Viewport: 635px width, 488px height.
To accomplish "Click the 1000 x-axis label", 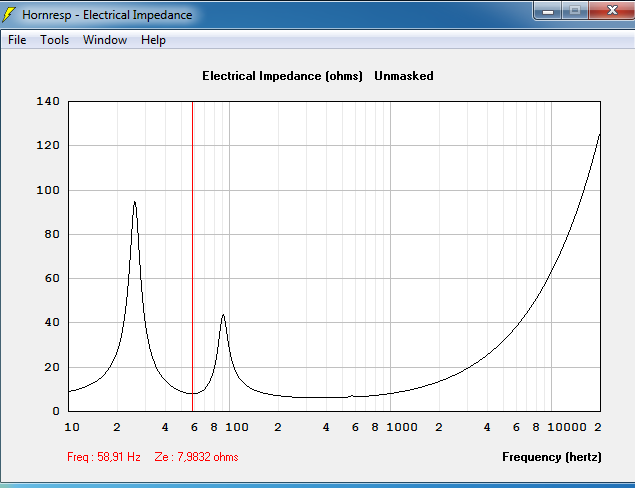I will (402, 427).
